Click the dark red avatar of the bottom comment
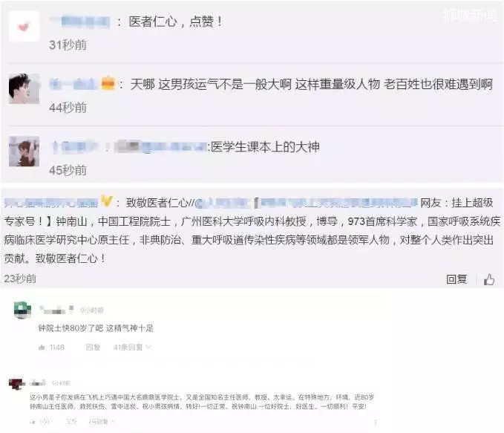This screenshot has height=433, width=504. (17, 383)
